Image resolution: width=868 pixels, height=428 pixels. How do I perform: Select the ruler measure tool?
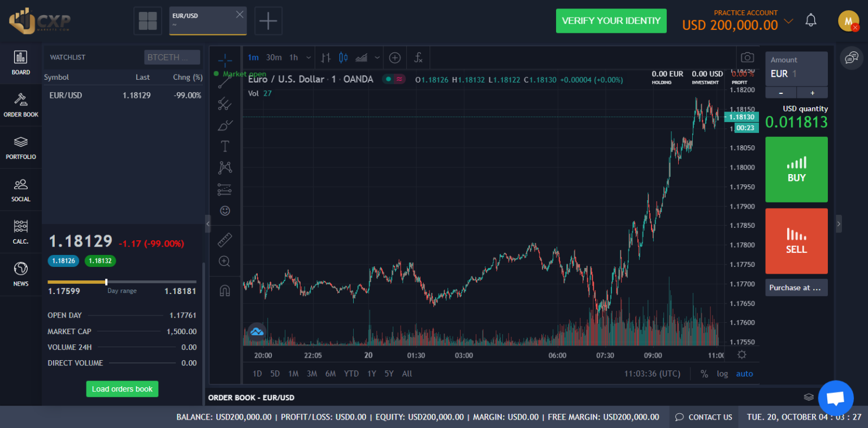[x=225, y=240]
